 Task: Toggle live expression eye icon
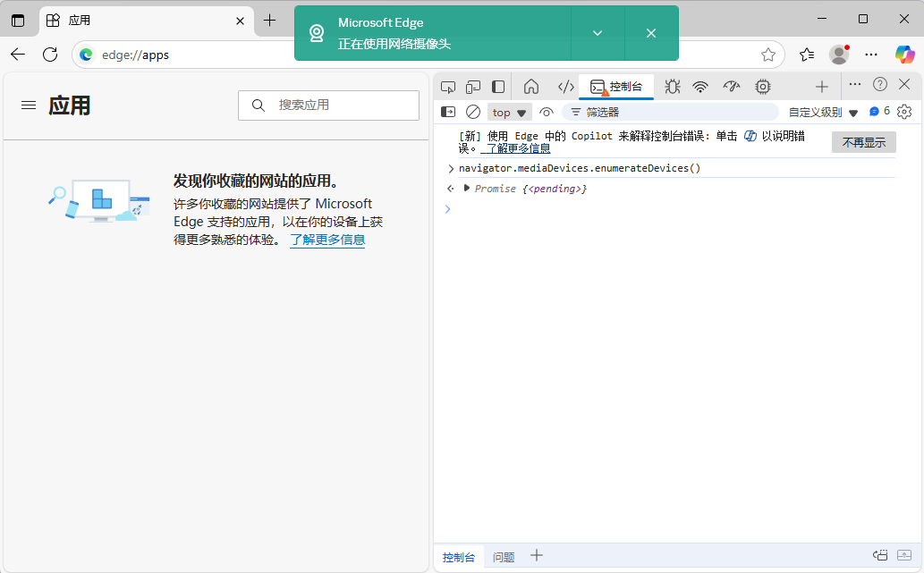pos(547,112)
